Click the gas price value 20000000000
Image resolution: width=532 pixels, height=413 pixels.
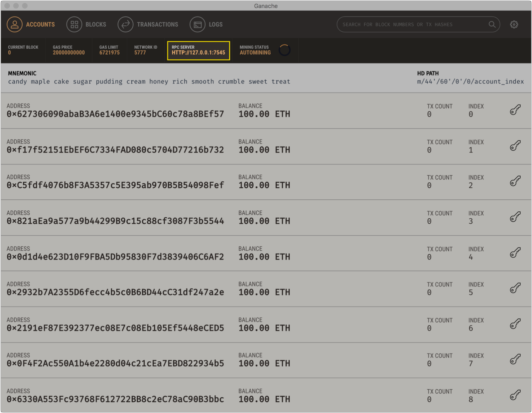tap(69, 53)
